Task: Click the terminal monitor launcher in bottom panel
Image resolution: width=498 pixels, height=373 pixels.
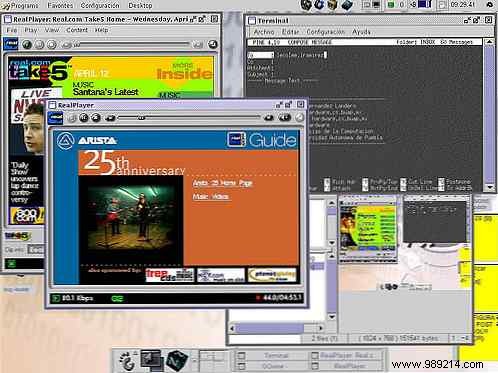Action: click(151, 360)
